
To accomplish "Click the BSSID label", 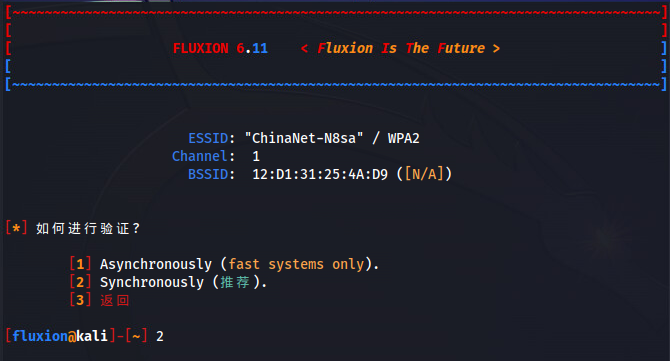I will [208, 174].
